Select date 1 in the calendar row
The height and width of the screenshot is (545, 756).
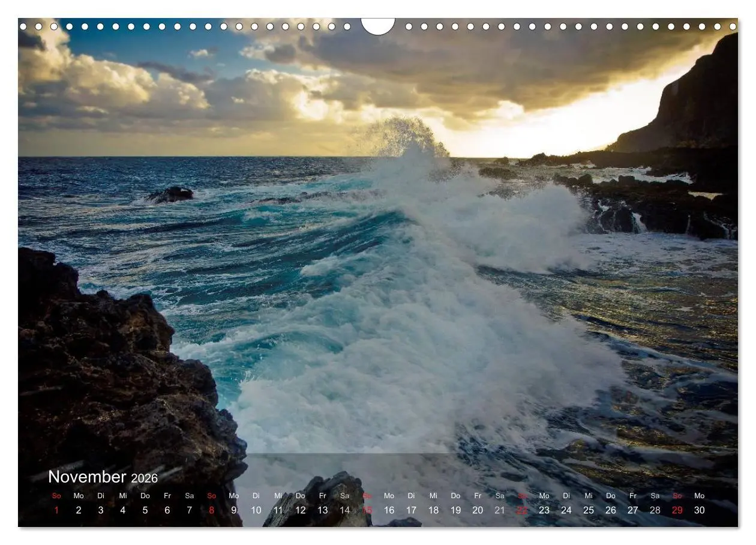coord(56,510)
